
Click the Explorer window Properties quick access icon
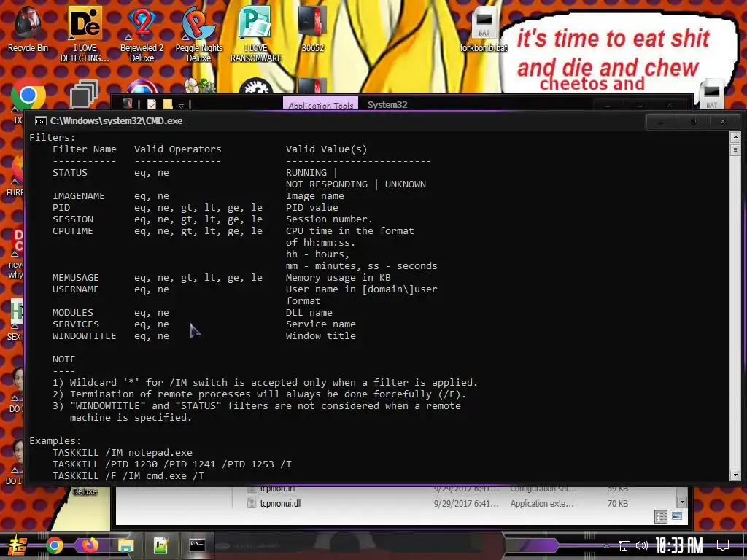click(152, 104)
